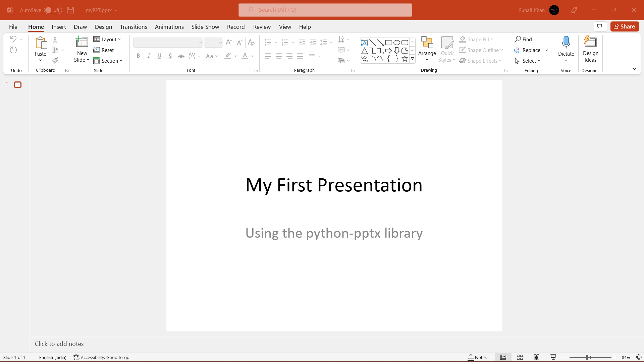Select the Italic formatting icon
The image size is (644, 362).
pyautogui.click(x=148, y=56)
